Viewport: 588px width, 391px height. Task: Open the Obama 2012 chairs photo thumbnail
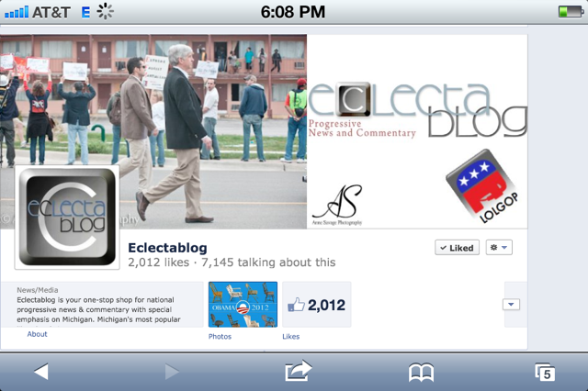[243, 305]
